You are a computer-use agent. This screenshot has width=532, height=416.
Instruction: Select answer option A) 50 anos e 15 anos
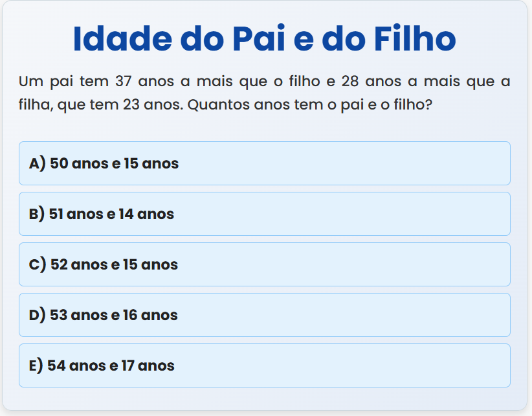click(x=264, y=163)
